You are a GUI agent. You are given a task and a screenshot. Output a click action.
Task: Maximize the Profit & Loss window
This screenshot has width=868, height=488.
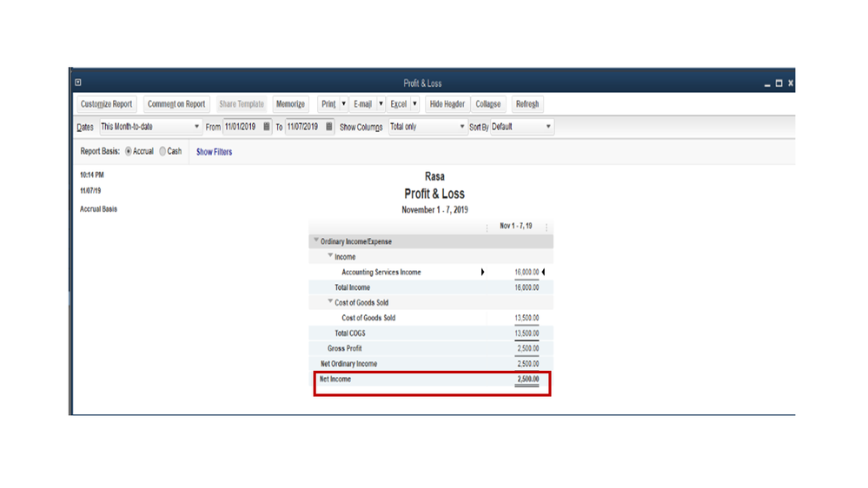point(779,83)
